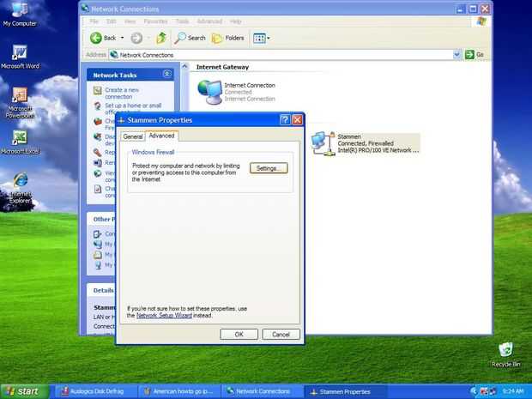Open Microsoft Word desktop shortcut

point(20,57)
